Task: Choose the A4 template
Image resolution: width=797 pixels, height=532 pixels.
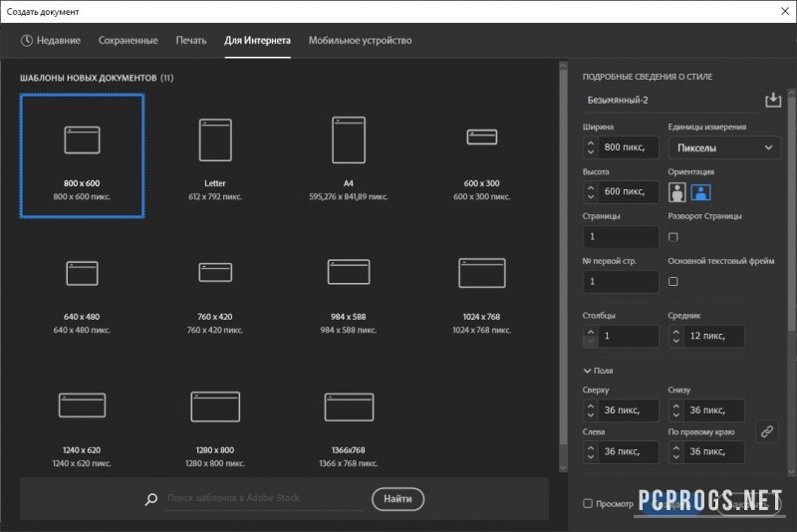Action: click(348, 158)
